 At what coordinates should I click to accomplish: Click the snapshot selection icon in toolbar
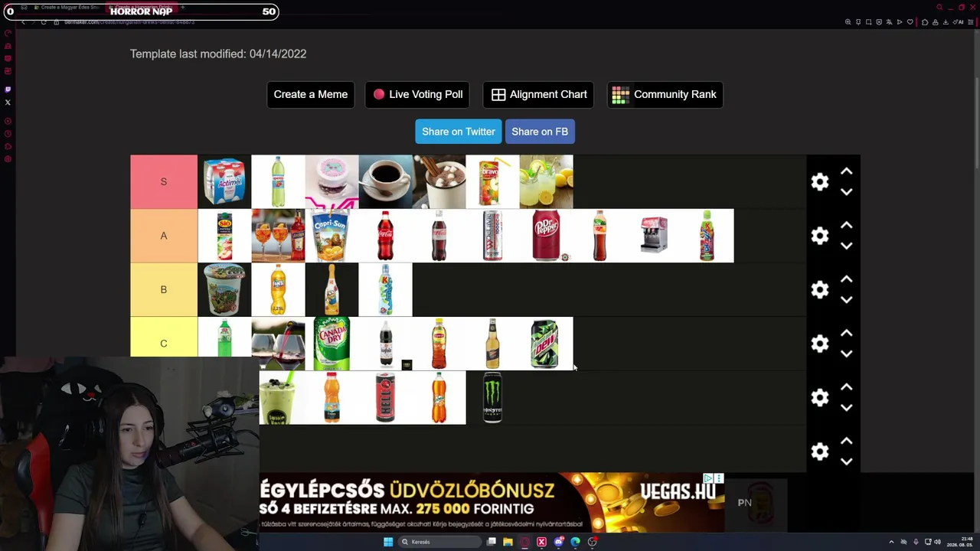tap(868, 22)
